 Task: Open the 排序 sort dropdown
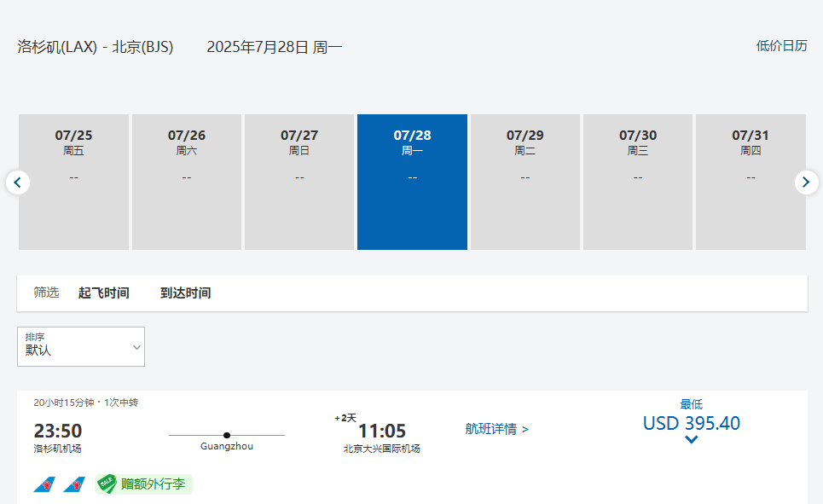[x=81, y=346]
